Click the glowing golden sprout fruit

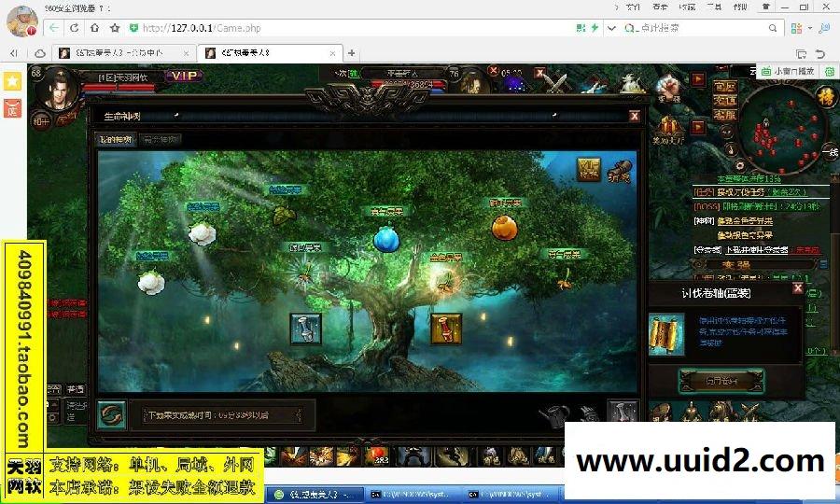[444, 281]
